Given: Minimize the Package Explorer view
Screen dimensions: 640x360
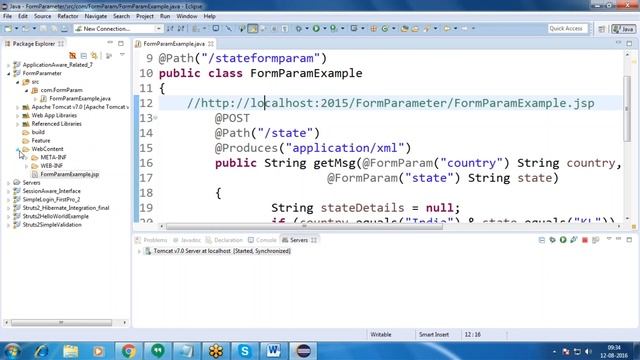Looking at the screenshot, I should pos(110,43).
